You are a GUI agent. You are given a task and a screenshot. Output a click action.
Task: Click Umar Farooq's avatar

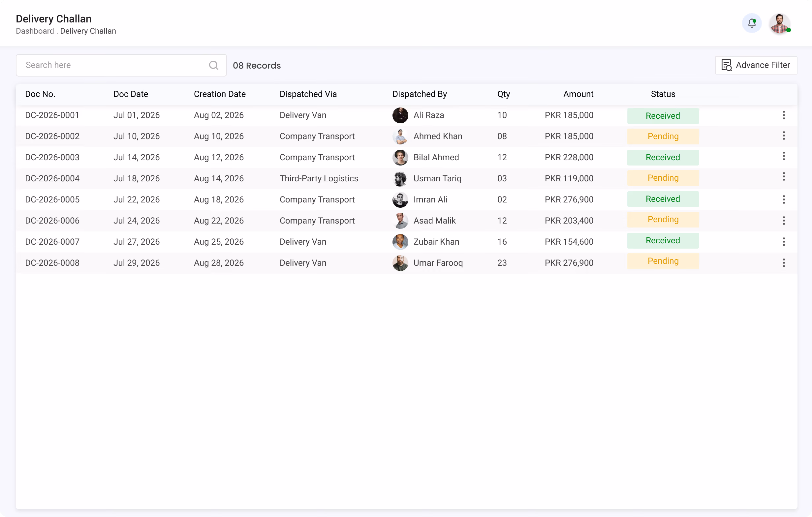400,263
